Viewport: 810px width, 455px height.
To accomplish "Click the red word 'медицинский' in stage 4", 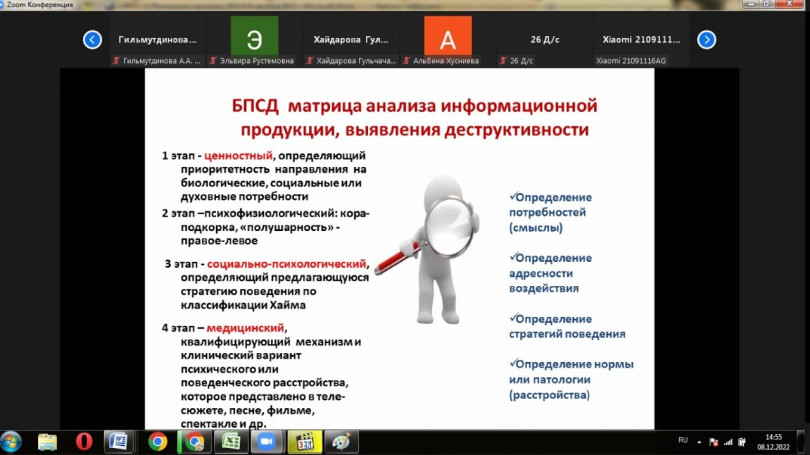I will pyautogui.click(x=245, y=328).
